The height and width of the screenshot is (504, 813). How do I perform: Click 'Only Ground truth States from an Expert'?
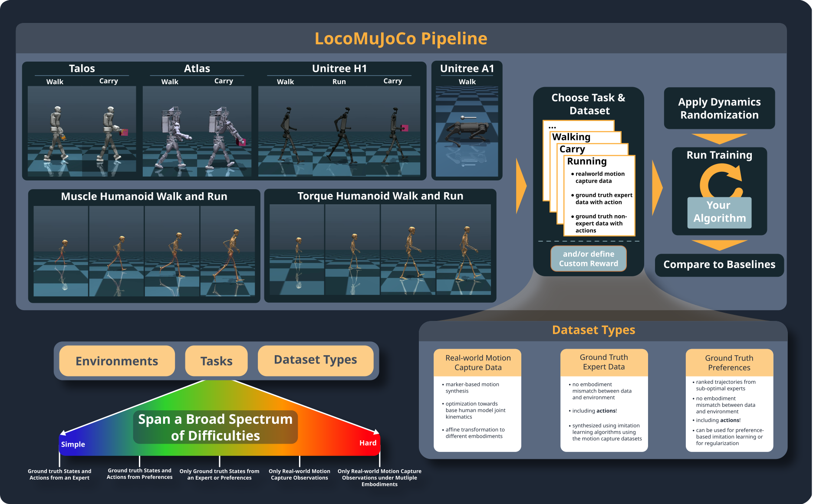coord(219,475)
